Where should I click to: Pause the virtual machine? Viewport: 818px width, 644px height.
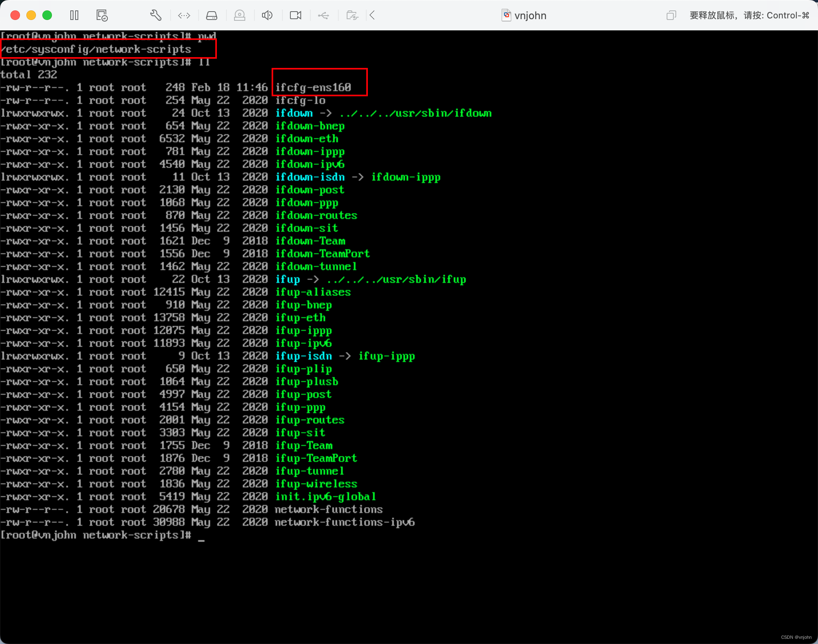pos(74,16)
